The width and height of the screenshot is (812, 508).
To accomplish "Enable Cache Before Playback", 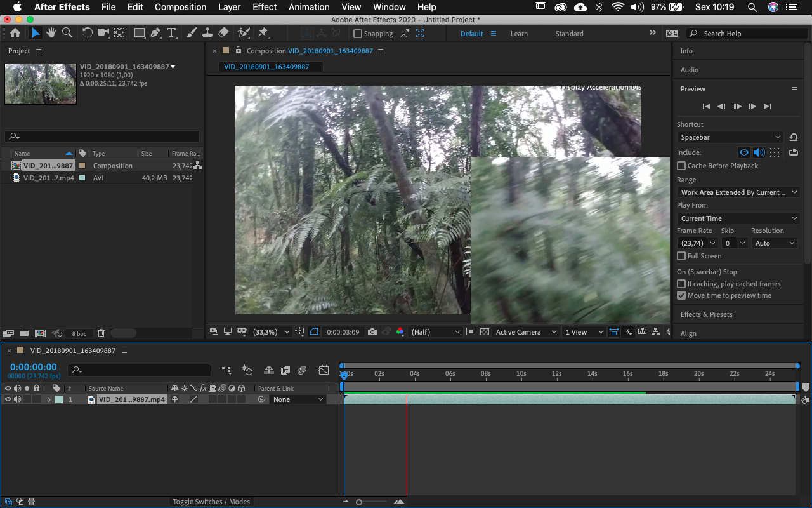I will (681, 166).
